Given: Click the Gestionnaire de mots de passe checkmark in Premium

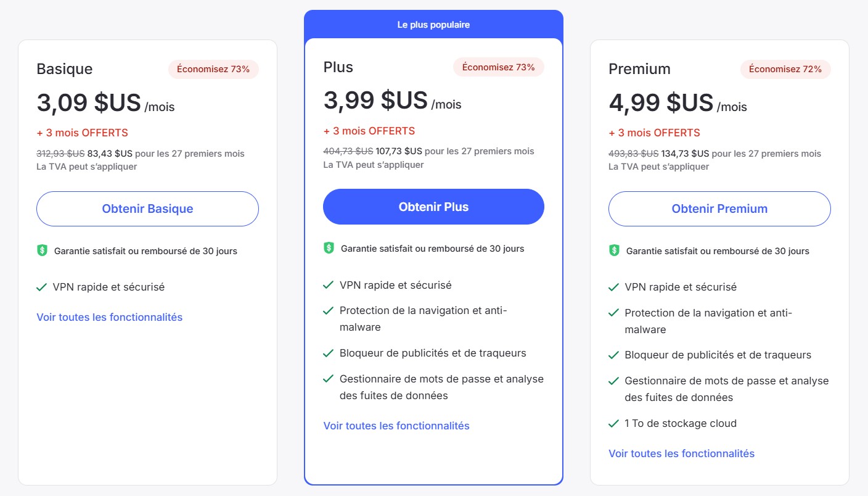Looking at the screenshot, I should (613, 381).
